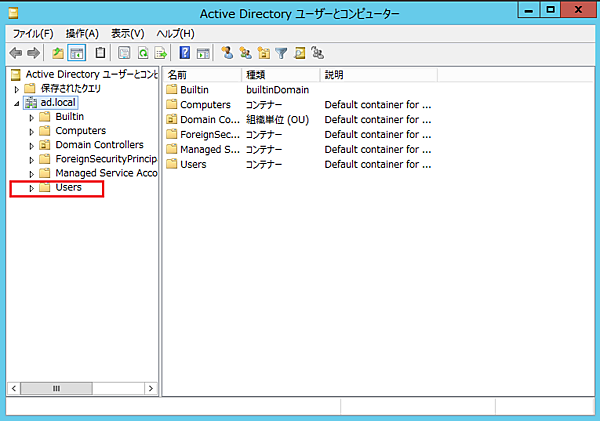Toggle the show/hide console tree icon
Image resolution: width=600 pixels, height=421 pixels.
click(77, 53)
